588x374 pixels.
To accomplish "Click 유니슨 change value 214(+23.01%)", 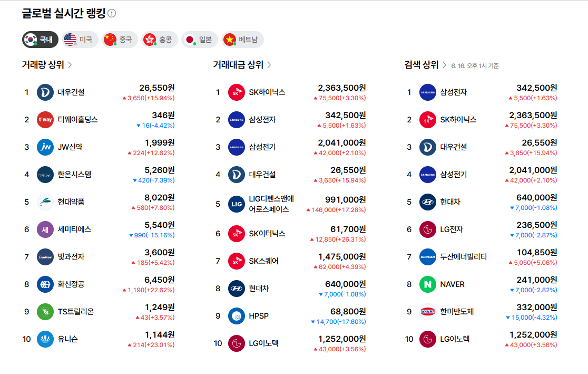I will [x=151, y=344].
